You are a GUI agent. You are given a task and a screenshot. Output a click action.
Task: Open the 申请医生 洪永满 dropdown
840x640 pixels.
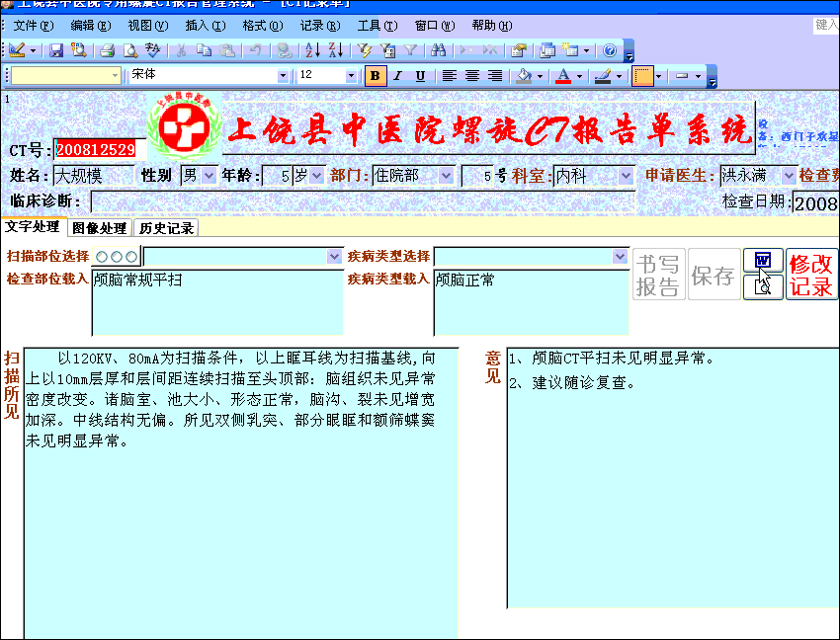789,176
